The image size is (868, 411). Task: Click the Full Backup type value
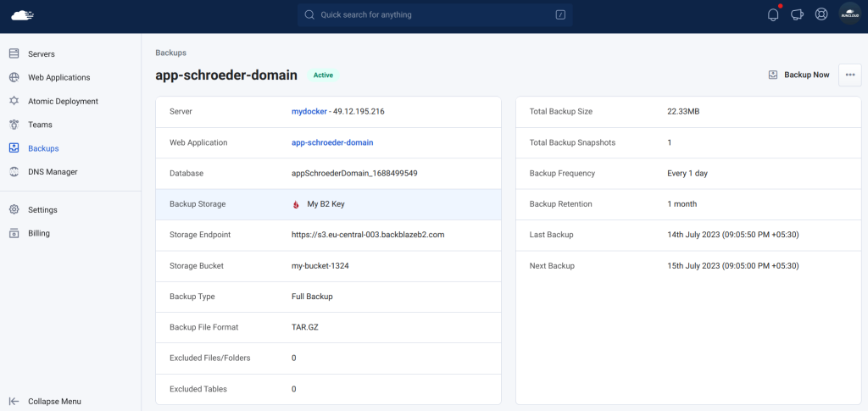(x=312, y=297)
